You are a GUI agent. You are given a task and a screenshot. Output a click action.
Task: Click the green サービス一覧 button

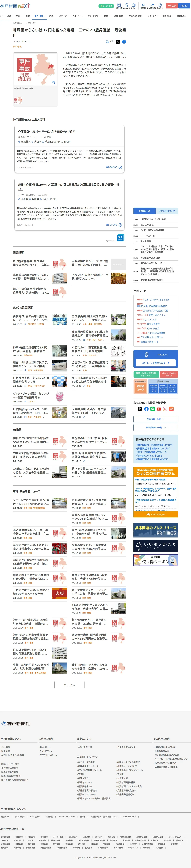point(106,6)
